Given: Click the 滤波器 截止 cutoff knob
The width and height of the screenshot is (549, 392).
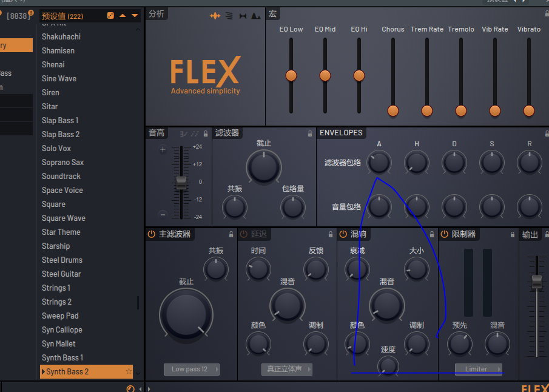Looking at the screenshot, I should (264, 167).
